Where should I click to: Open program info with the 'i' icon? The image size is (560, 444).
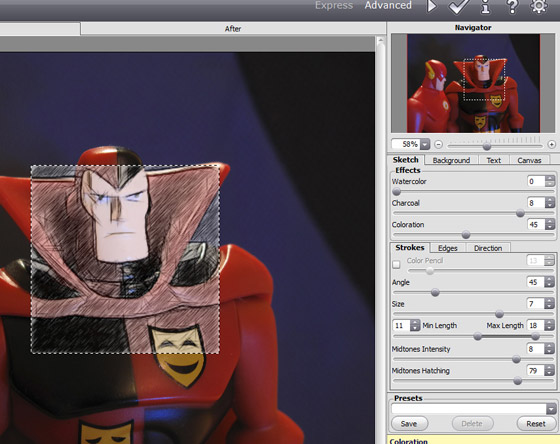click(485, 6)
